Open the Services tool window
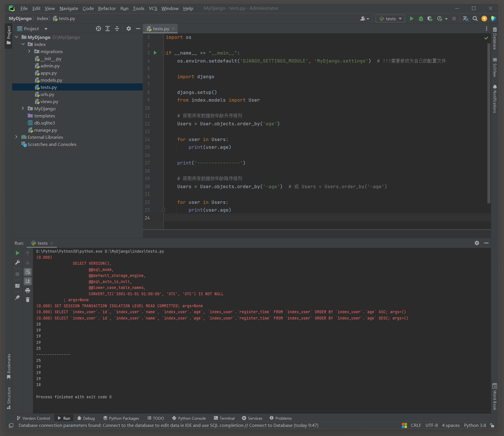The height and width of the screenshot is (436, 504). point(252,418)
